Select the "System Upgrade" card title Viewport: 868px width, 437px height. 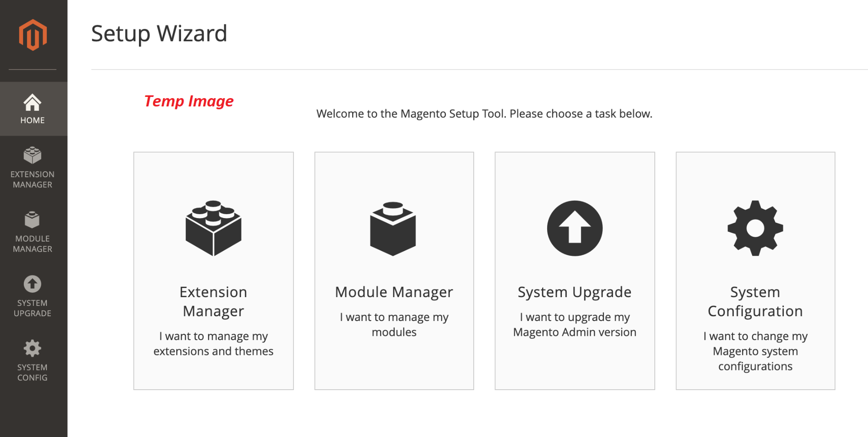tap(574, 292)
